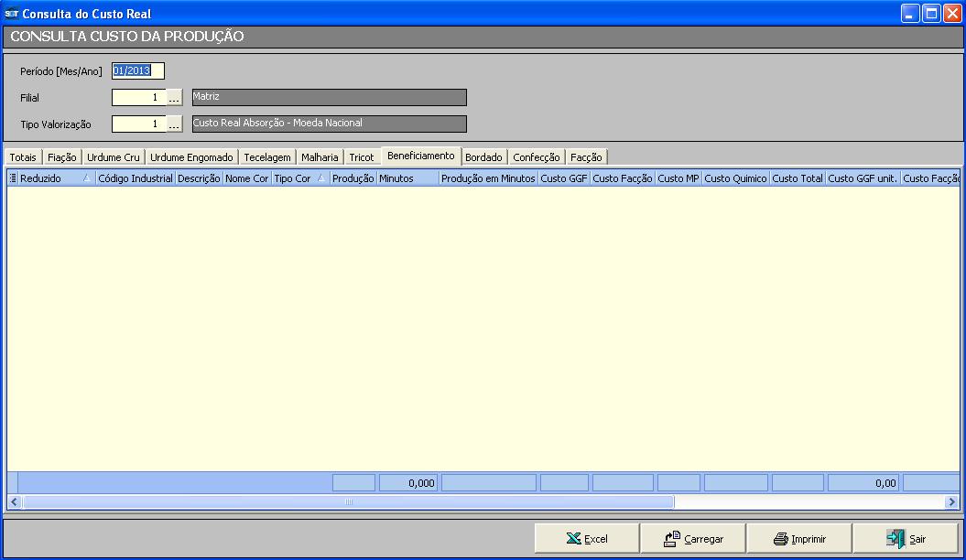Select the Urdume Engomado tab
The image size is (966, 560).
click(191, 157)
